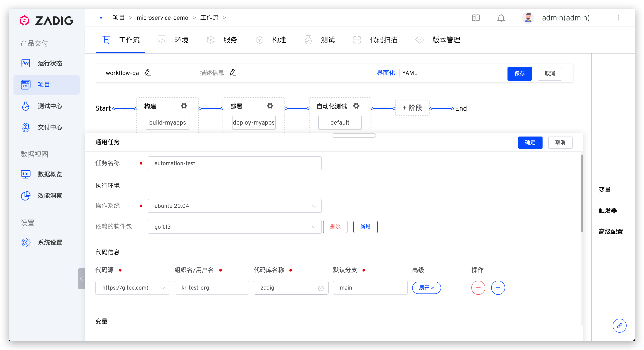This screenshot has width=644, height=350.
Task: Open the ubuntu 20.04 OS dropdown
Action: [234, 206]
